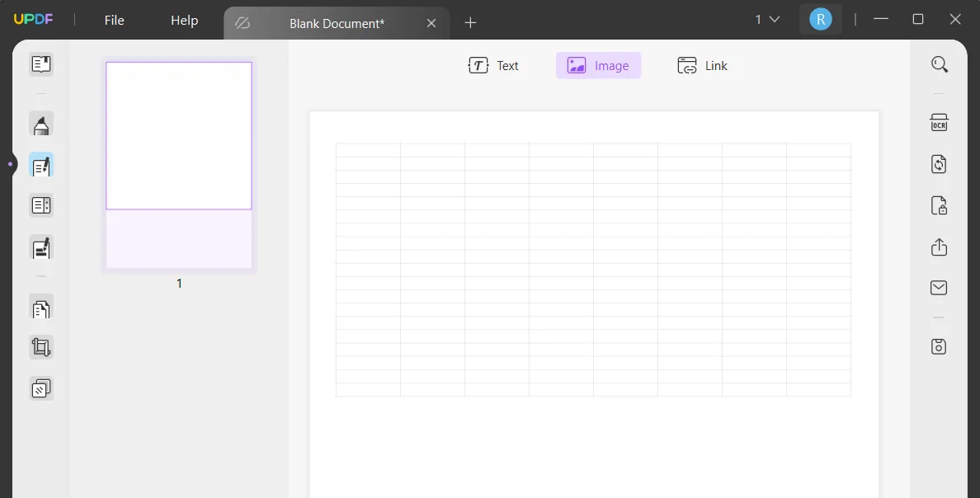
Task: Minimize the UPDF window
Action: point(881,19)
